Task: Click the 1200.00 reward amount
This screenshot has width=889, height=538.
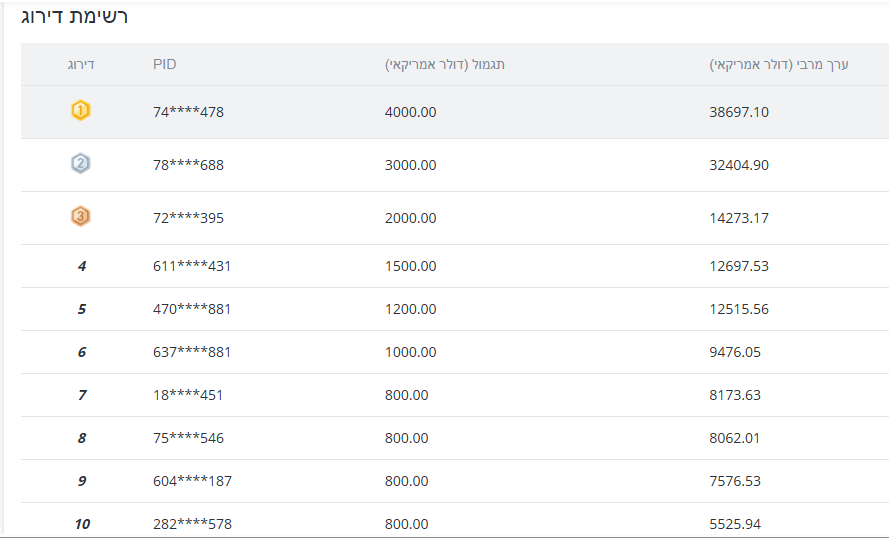Action: tap(410, 309)
